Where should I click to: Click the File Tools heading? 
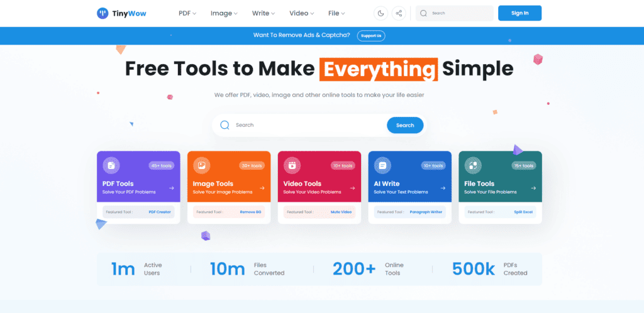479,184
